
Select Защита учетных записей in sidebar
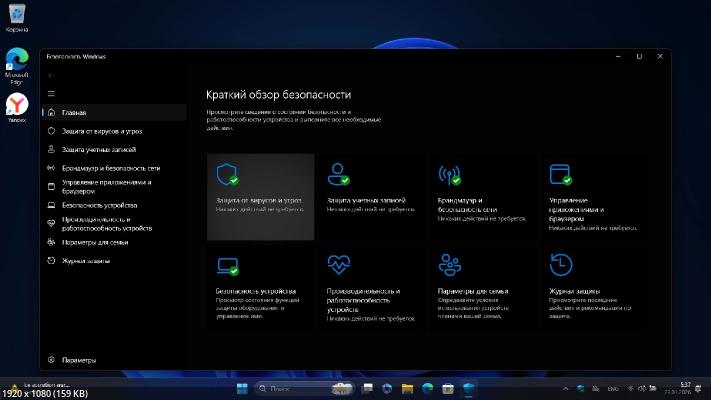97,149
